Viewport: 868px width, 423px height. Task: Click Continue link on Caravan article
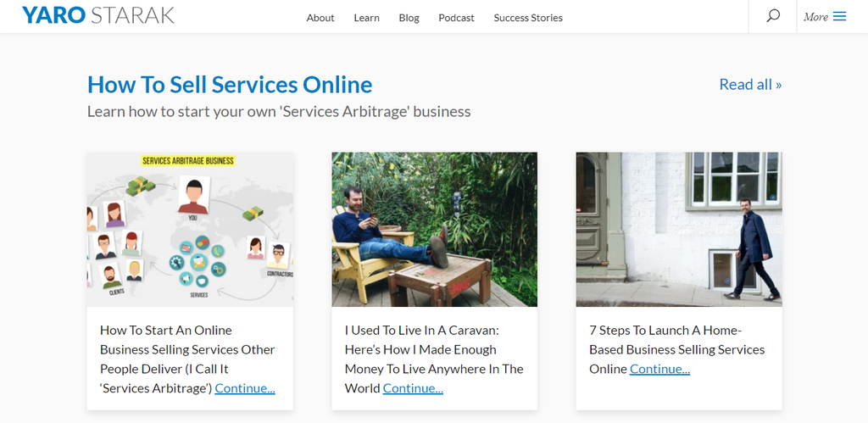413,388
